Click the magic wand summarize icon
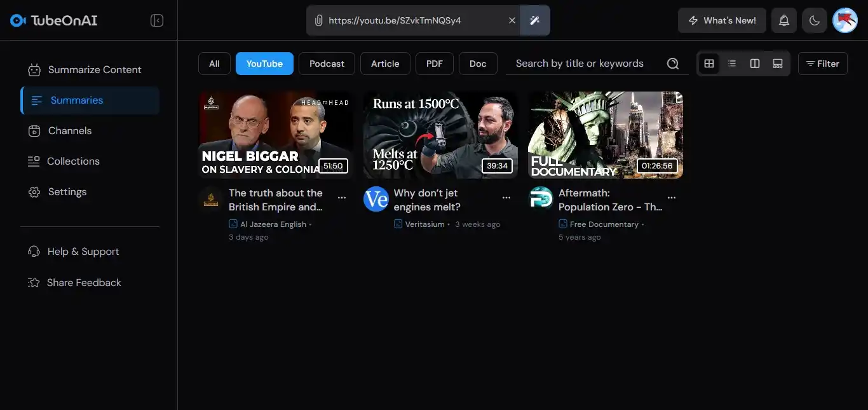This screenshot has width=868, height=410. (x=534, y=20)
